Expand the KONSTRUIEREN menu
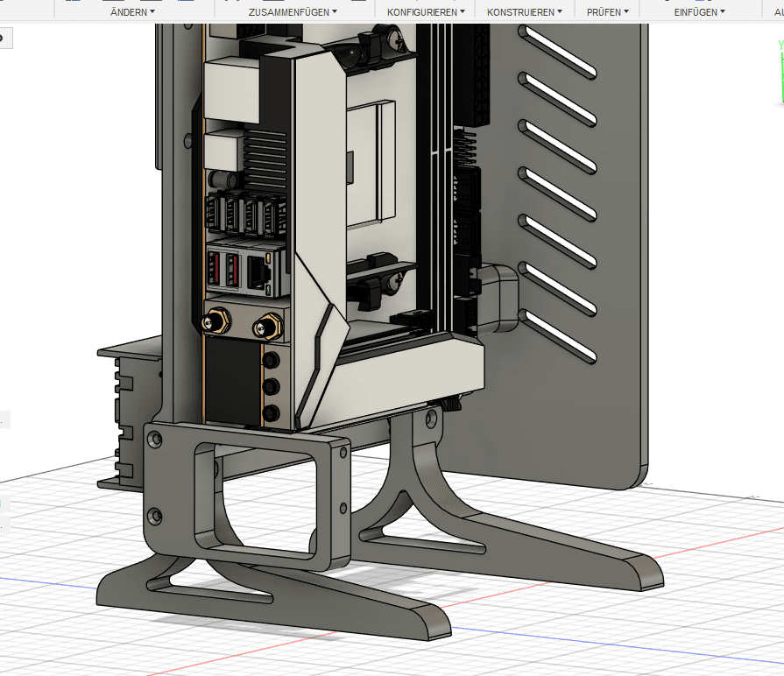The image size is (784, 676). coord(525,12)
